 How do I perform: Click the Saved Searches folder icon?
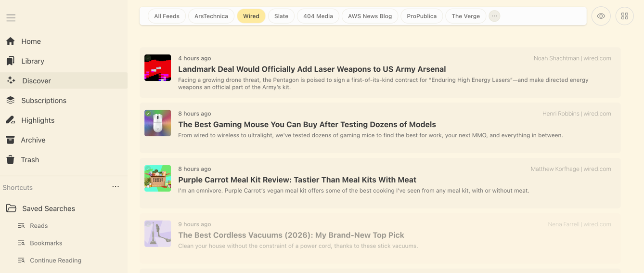coord(11,208)
